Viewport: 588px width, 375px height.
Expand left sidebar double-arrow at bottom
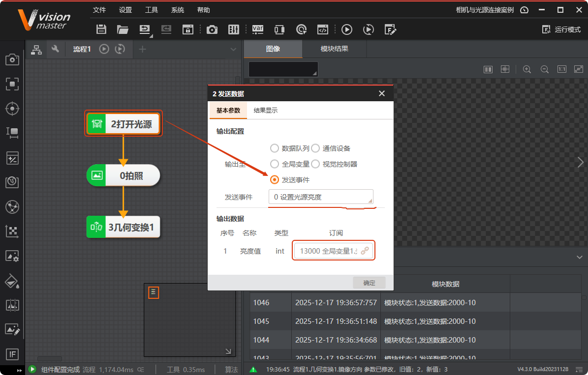pyautogui.click(x=19, y=371)
